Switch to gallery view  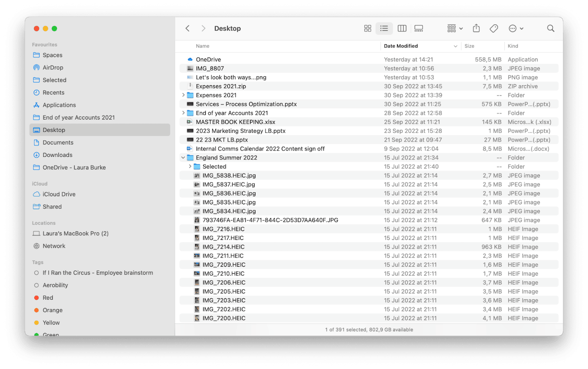click(x=419, y=28)
